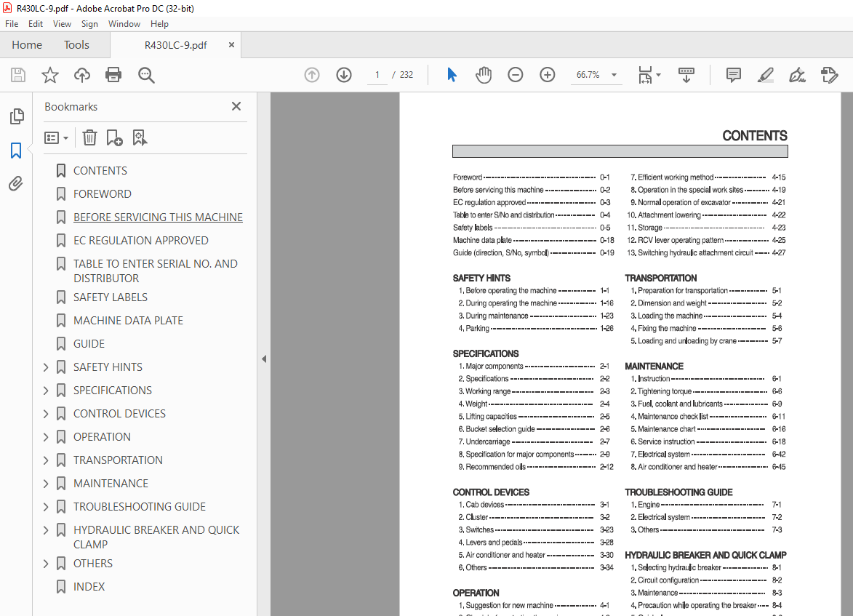Open fit page options dropdown arrow
Viewport: 853px width, 616px height.
[x=658, y=75]
